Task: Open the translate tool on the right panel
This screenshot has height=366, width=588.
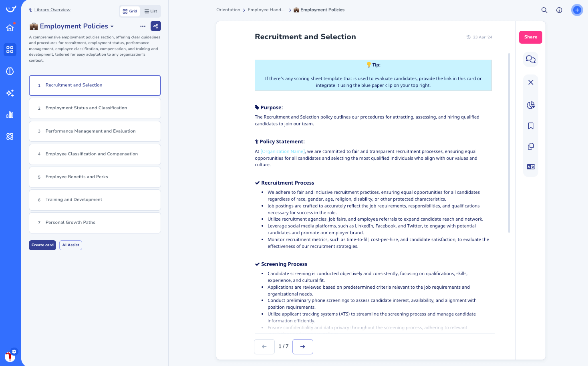Action: 530,167
